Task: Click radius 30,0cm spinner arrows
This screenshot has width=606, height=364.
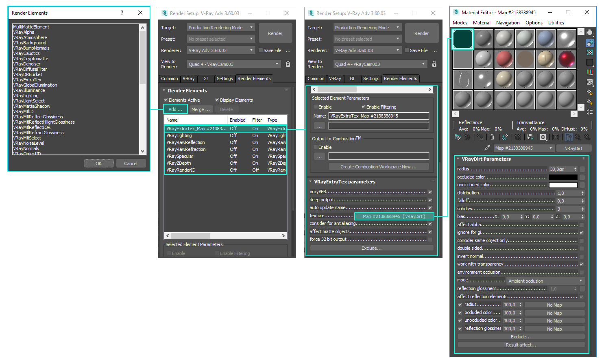Action: pos(575,169)
